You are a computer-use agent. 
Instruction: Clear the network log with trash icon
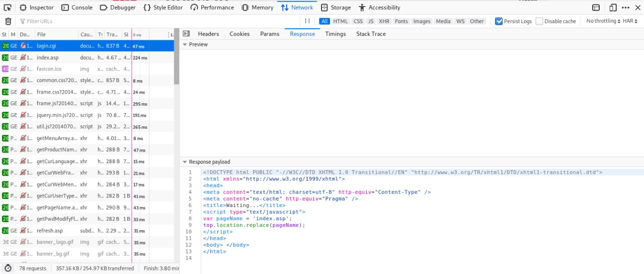tap(8, 21)
